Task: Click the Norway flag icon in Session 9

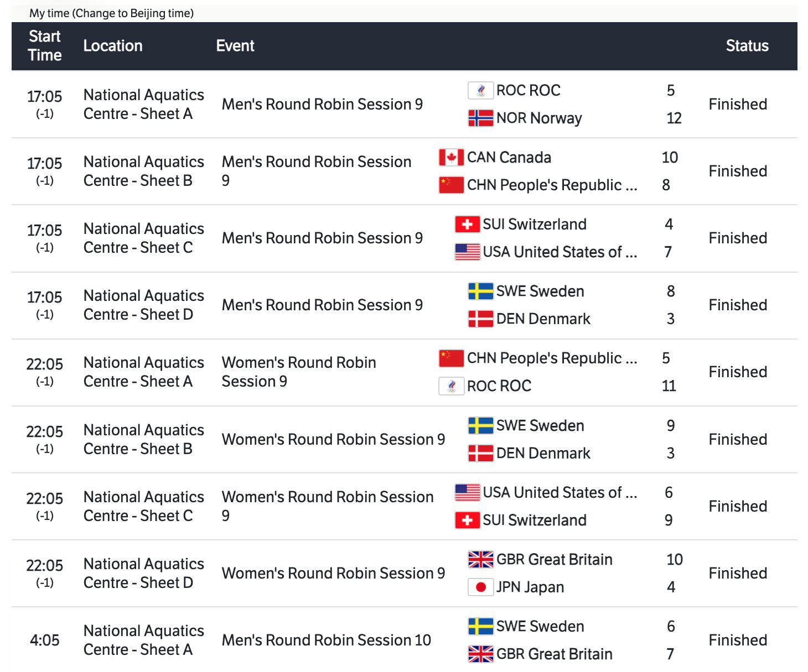Action: [480, 118]
